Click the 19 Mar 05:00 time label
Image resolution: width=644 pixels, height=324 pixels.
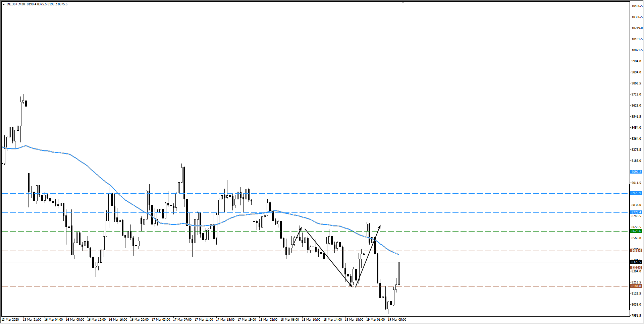pyautogui.click(x=397, y=320)
